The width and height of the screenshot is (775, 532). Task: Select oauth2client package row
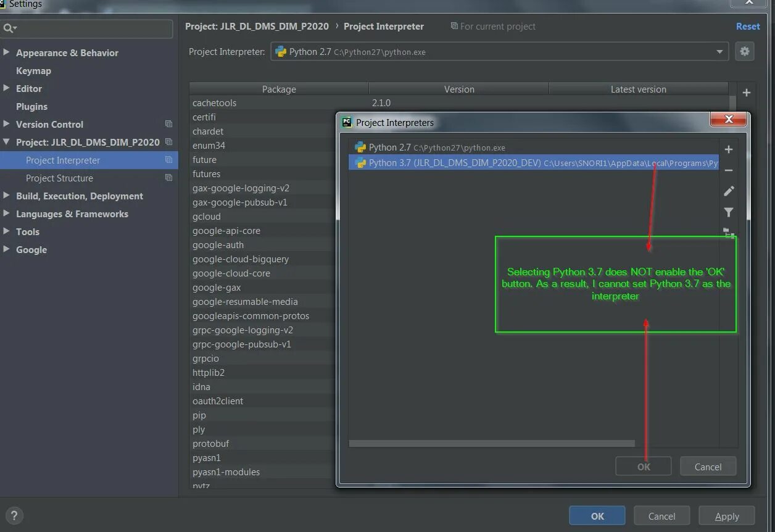[218, 401]
